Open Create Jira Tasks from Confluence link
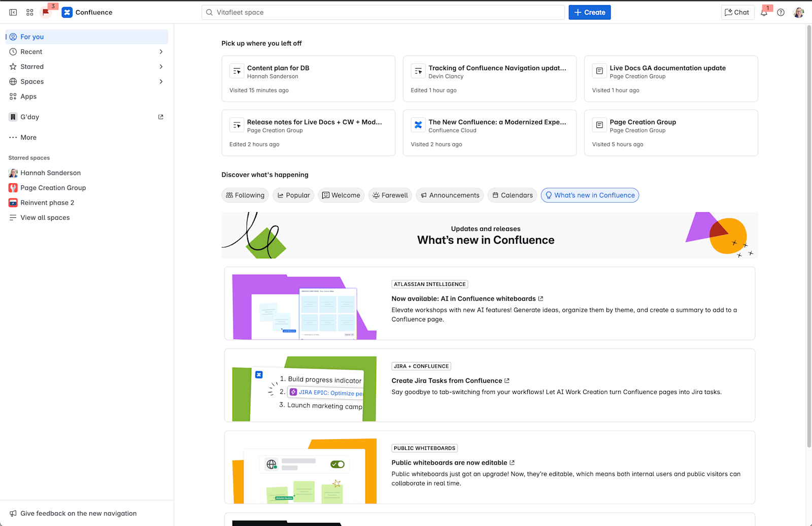Screen dimensions: 812x526 447,381
